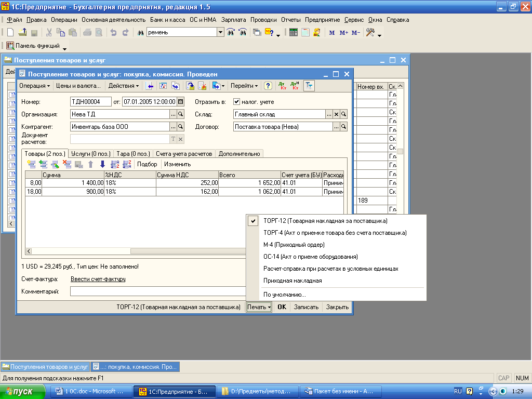
Task: Choose ТОРГ-4 print form entry
Action: (x=335, y=233)
